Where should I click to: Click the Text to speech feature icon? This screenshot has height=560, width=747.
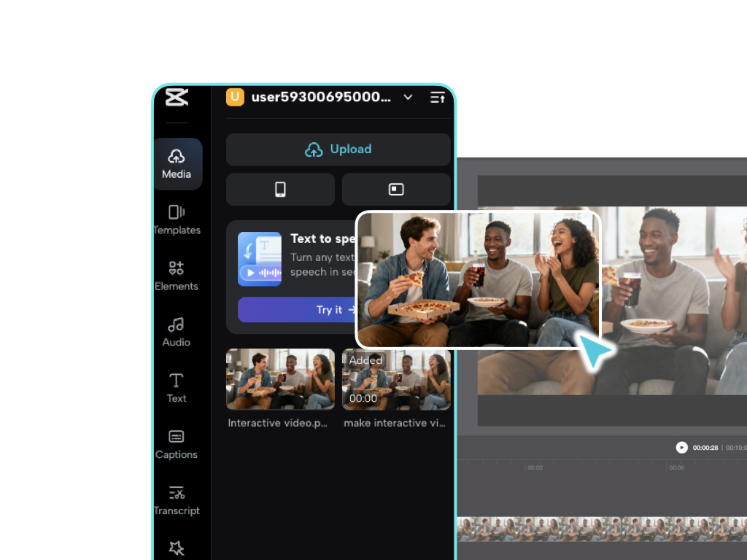coord(260,258)
